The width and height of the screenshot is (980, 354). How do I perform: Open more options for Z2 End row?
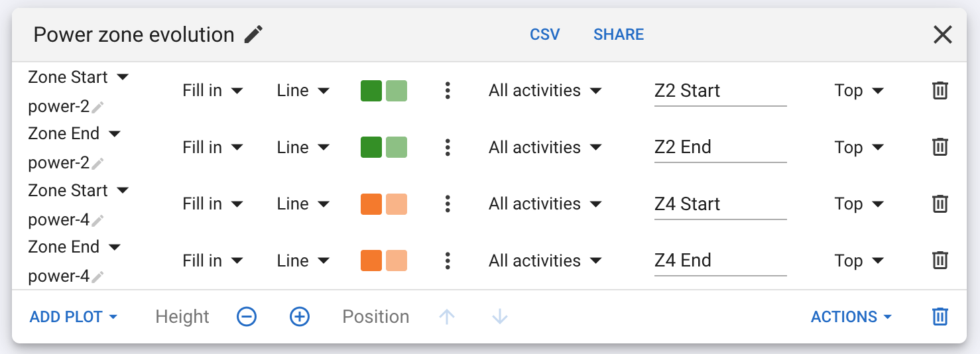coord(448,147)
